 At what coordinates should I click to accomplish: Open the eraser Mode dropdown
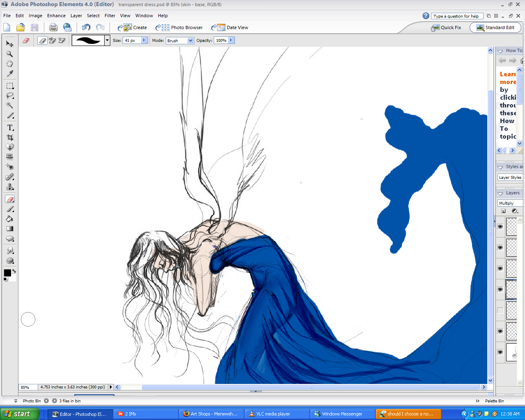click(x=190, y=41)
